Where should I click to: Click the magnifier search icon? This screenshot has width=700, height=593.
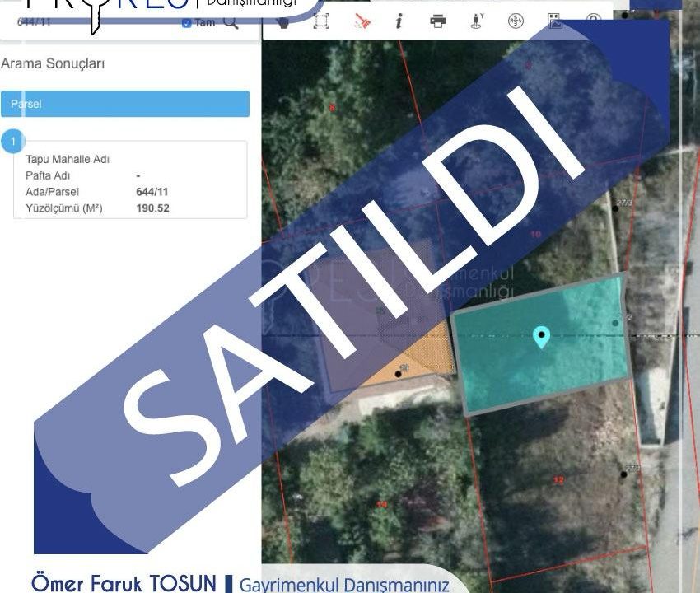click(x=231, y=22)
